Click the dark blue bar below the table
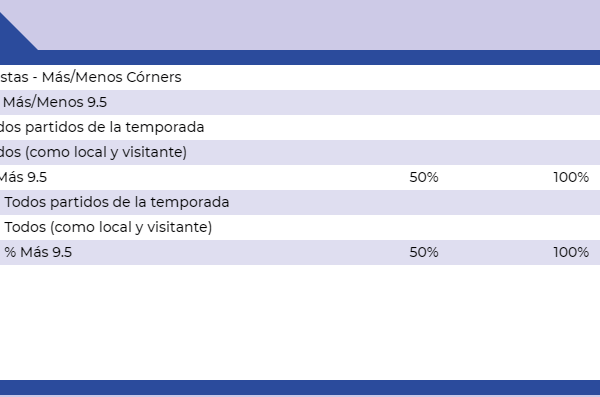Screen dimensions: 600x397 tap(300, 387)
